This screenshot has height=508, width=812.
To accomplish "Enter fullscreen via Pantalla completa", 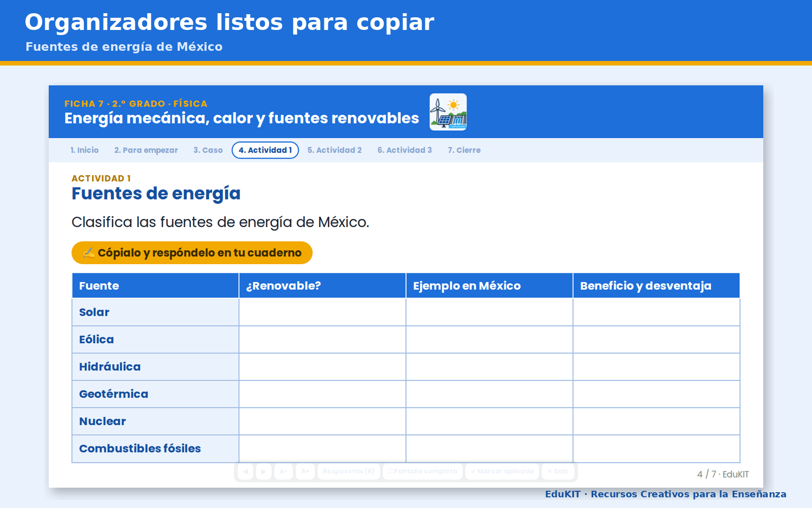I will (x=423, y=471).
